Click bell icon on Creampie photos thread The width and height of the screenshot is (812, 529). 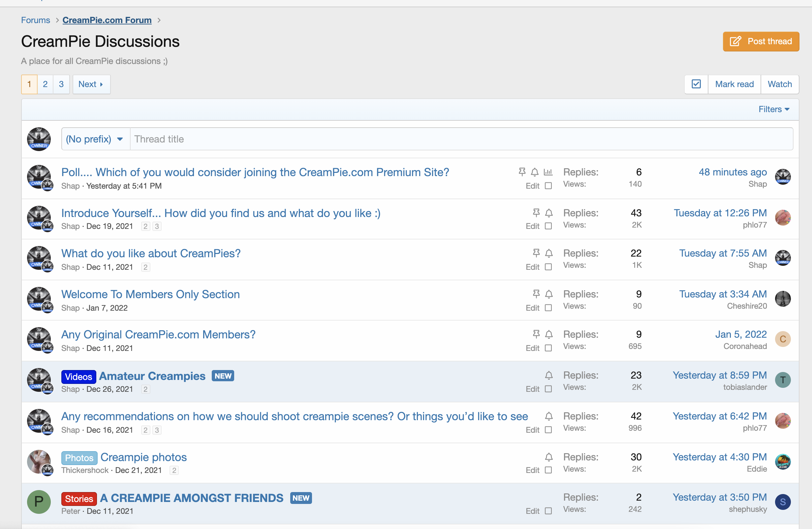(548, 457)
